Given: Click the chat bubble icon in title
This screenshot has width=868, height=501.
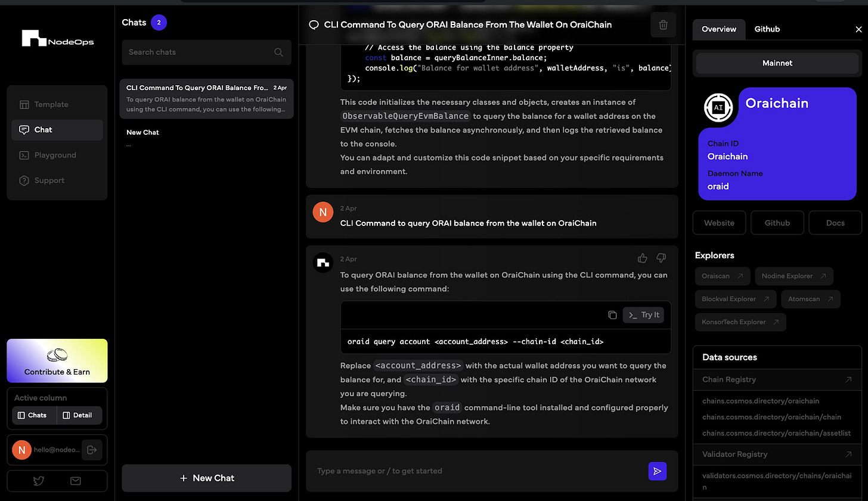Looking at the screenshot, I should [314, 25].
